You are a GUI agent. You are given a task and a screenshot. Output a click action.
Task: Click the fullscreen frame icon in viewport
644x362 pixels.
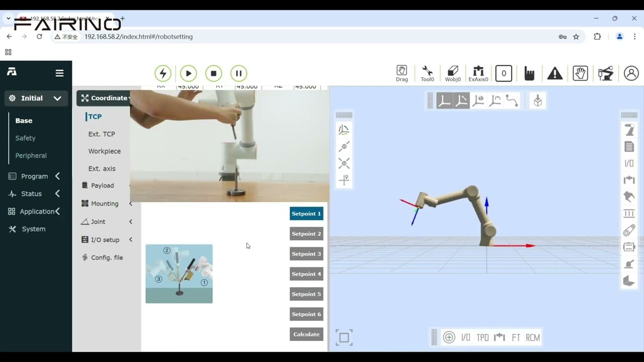point(344,337)
